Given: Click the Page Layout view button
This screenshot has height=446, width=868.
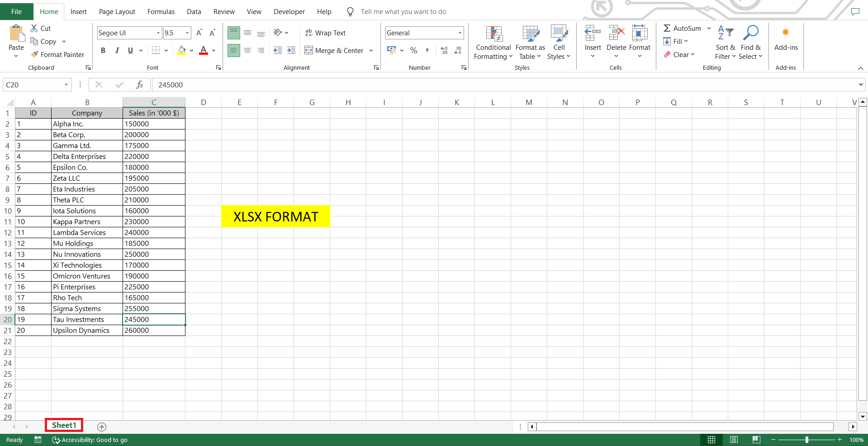Looking at the screenshot, I should click(734, 440).
